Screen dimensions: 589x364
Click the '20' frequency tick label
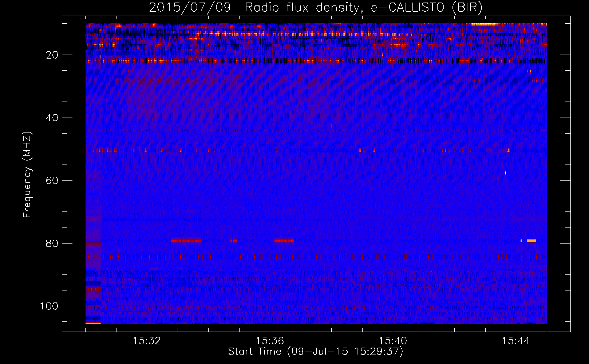(52, 55)
